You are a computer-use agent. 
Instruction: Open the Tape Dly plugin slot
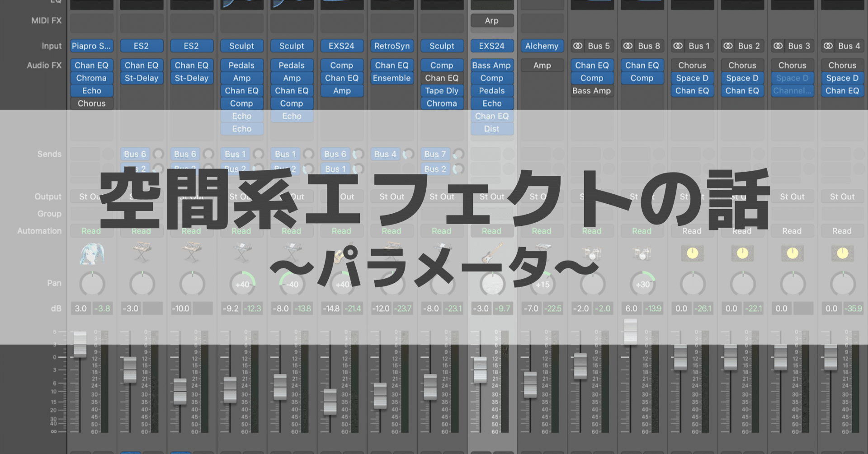point(442,90)
